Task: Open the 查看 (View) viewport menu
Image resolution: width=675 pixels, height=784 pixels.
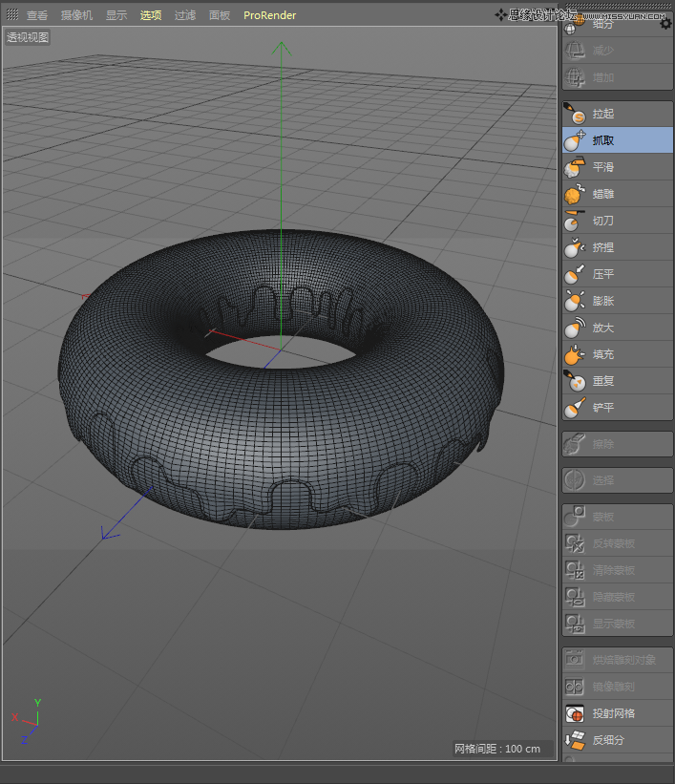Action: point(37,15)
